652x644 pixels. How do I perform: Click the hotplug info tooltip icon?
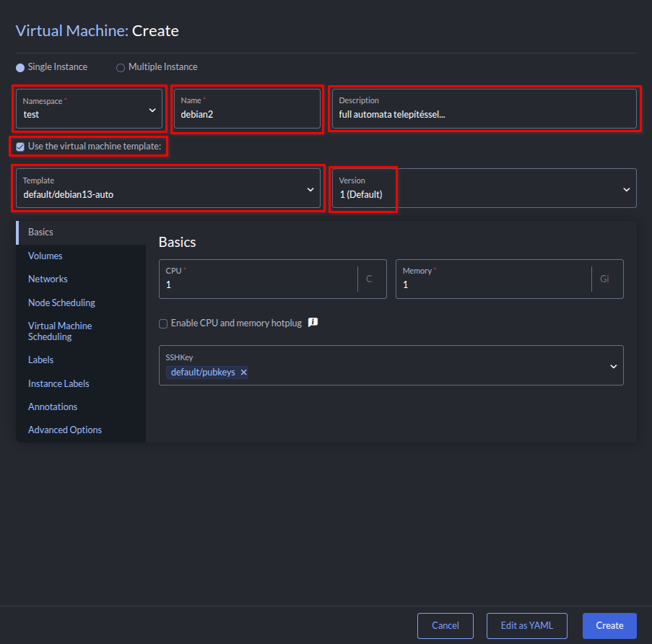[313, 323]
